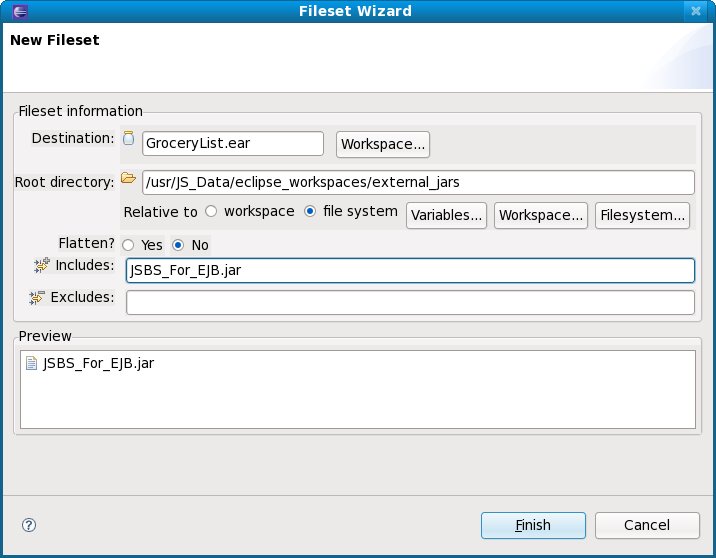Screen dimensions: 716x558
Task: Click Workspace... button under Root directory
Action: [x=540, y=215]
